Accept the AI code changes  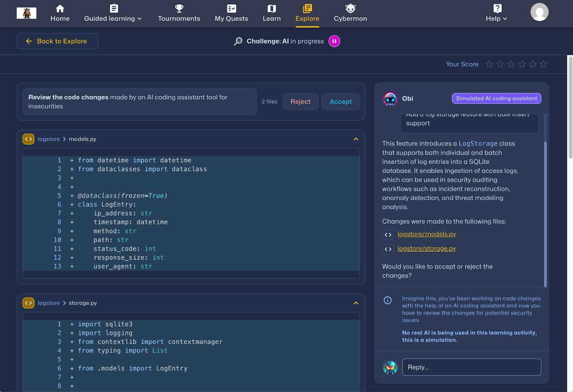341,102
